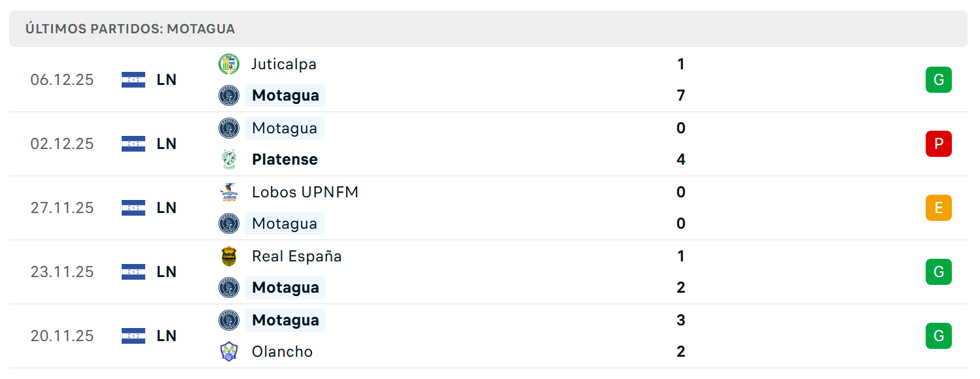Click the red P loss badge
The width and height of the screenshot is (980, 379).
pos(939,144)
